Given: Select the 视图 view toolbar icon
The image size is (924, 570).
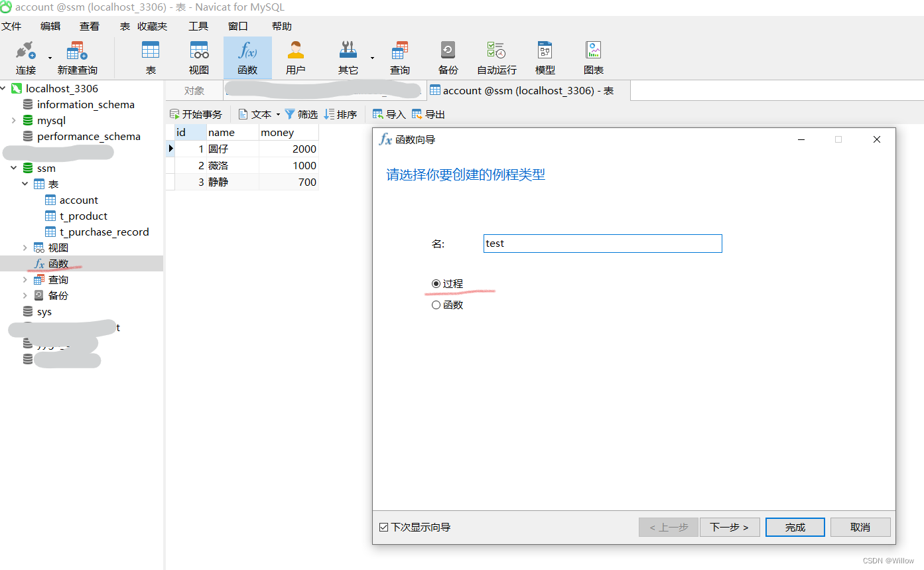Looking at the screenshot, I should click(199, 58).
